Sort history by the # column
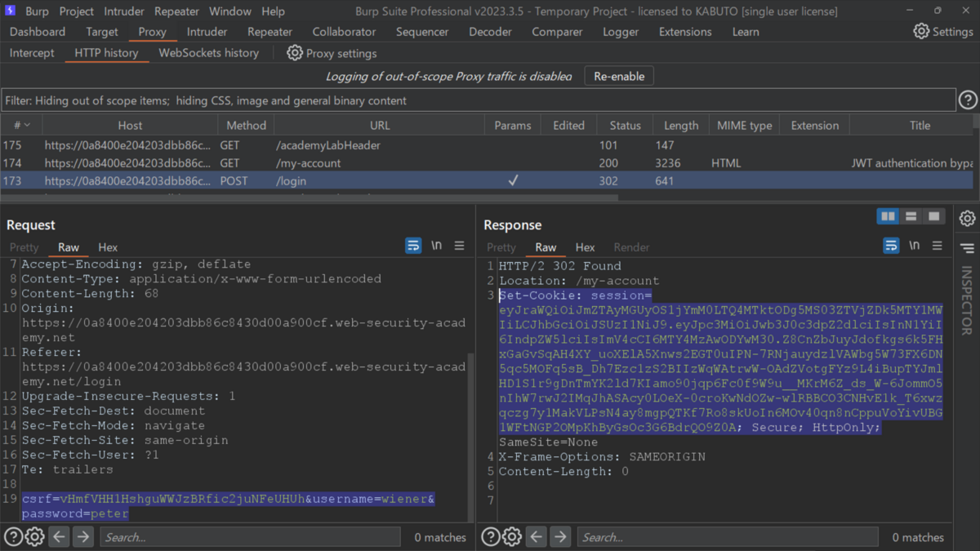 [21, 125]
